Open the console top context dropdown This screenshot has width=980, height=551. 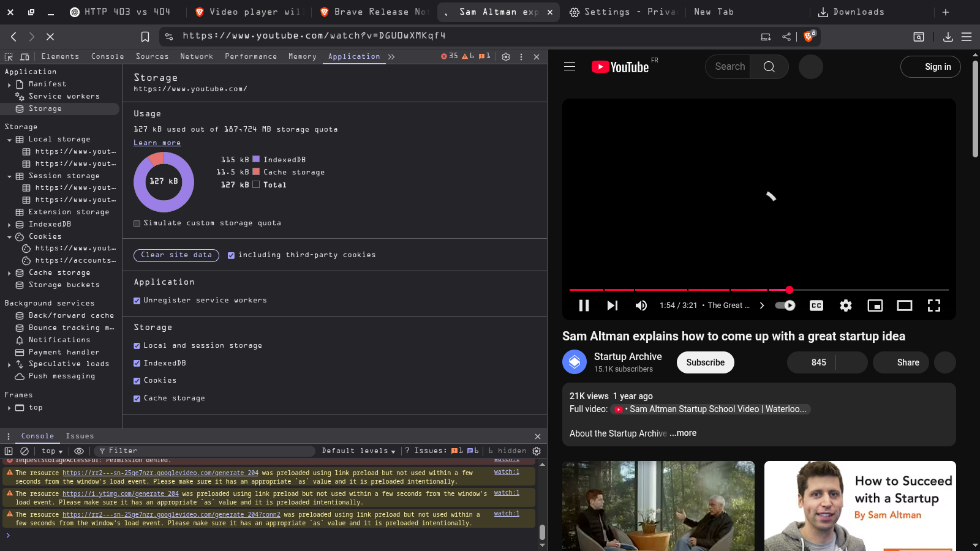pyautogui.click(x=52, y=451)
